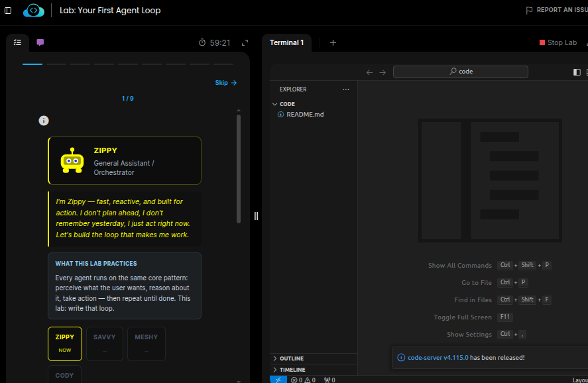Select the ZIPPY agent card
This screenshot has height=383, width=588.
click(x=65, y=344)
